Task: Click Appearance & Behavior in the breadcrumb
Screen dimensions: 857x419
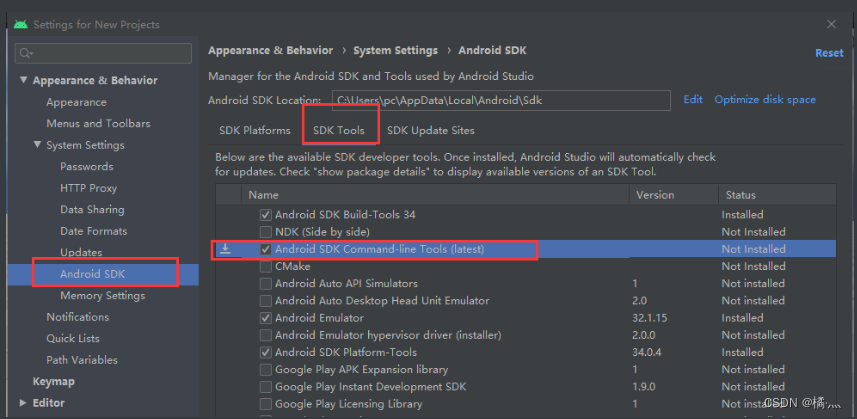Action: [271, 51]
